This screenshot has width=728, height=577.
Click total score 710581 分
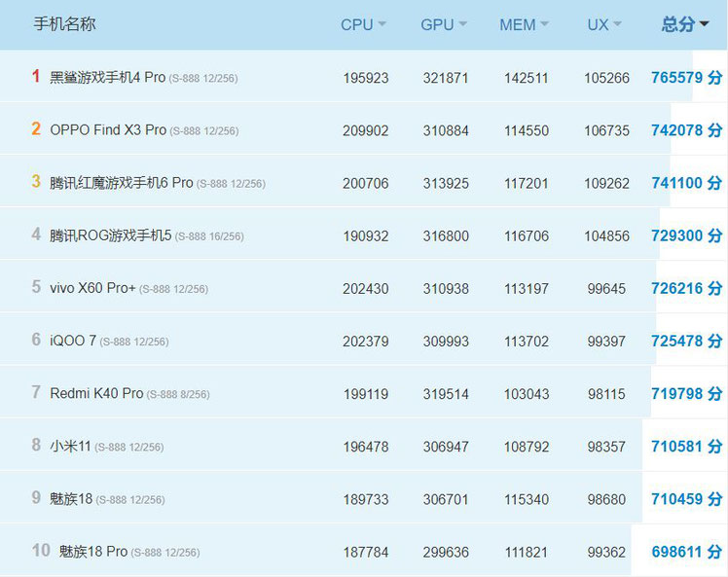(687, 446)
